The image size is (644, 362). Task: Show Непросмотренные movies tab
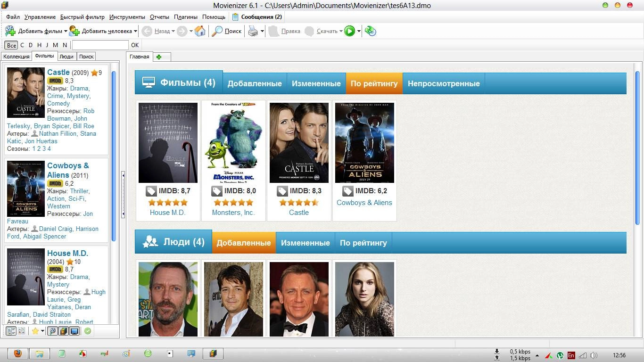[444, 83]
